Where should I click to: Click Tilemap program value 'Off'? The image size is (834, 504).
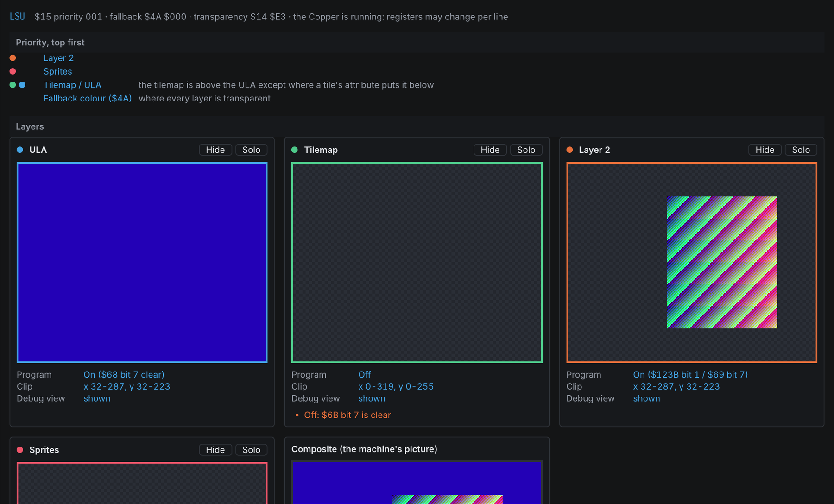pos(365,374)
